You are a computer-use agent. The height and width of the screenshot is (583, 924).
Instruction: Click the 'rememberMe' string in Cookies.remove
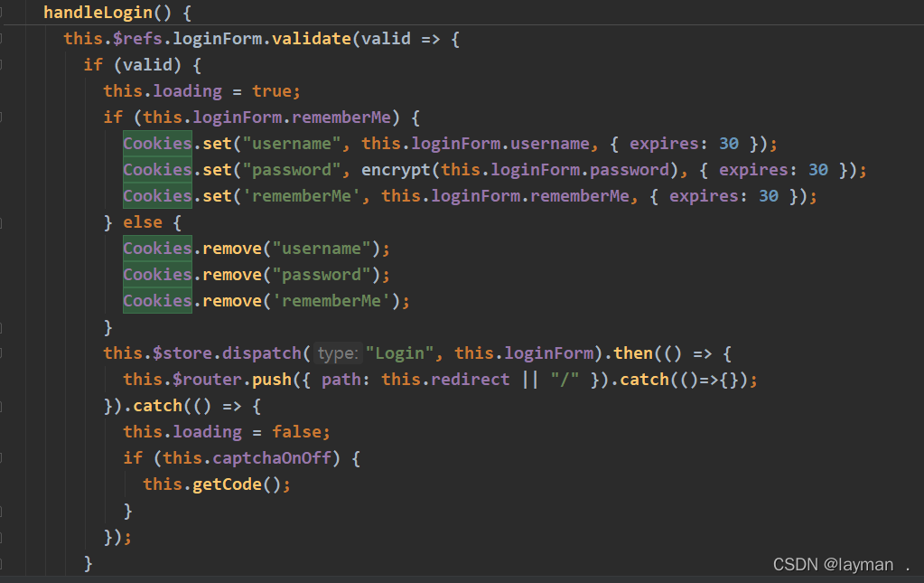tap(331, 301)
